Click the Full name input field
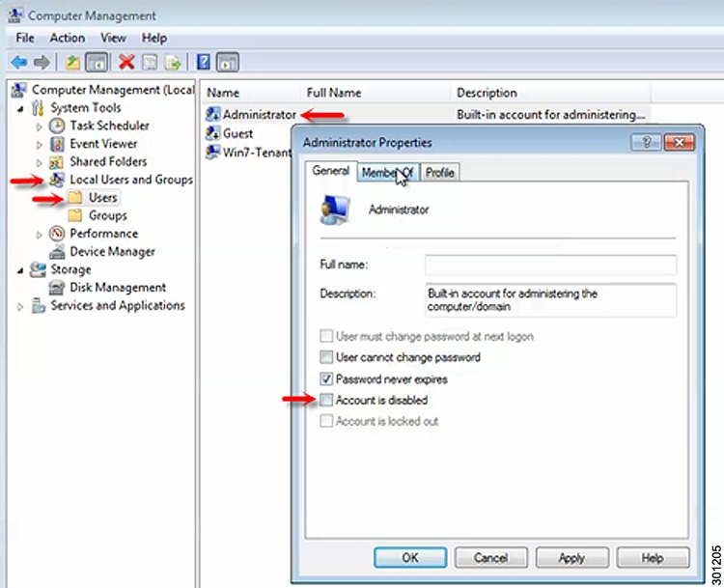The height and width of the screenshot is (588, 724). tap(551, 266)
